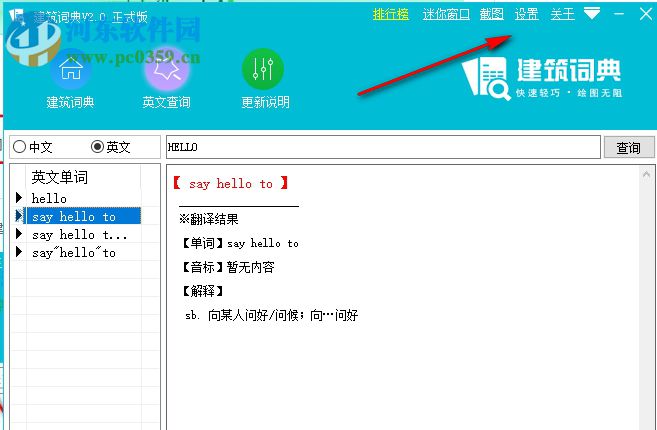This screenshot has height=430, width=657.
Task: Select the 'hello' row in word list
Action: point(83,198)
